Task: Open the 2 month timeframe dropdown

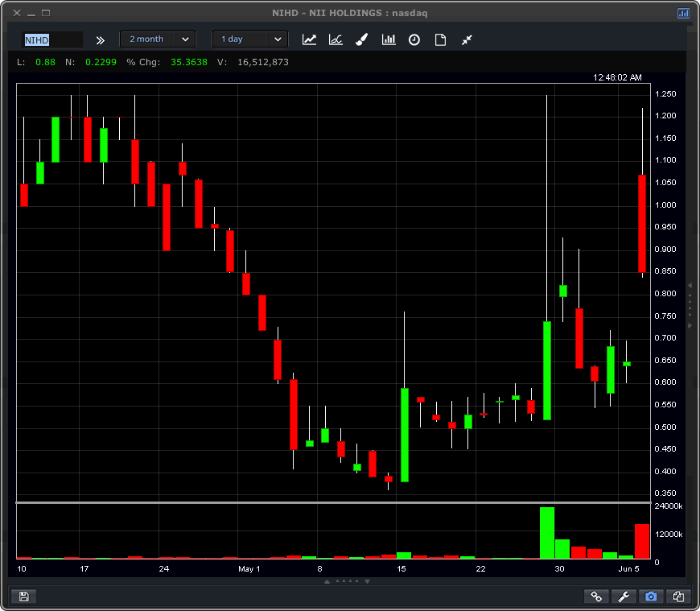Action: coord(158,39)
